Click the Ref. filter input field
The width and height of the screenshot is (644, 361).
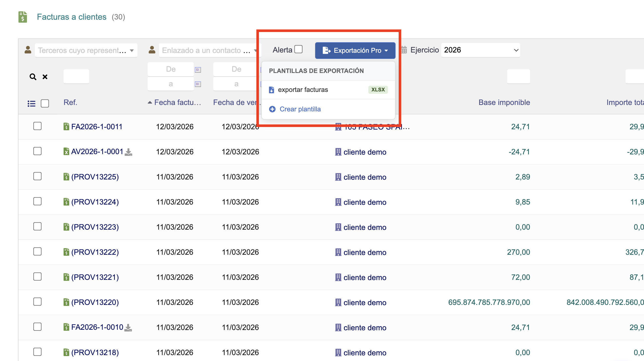tap(76, 77)
